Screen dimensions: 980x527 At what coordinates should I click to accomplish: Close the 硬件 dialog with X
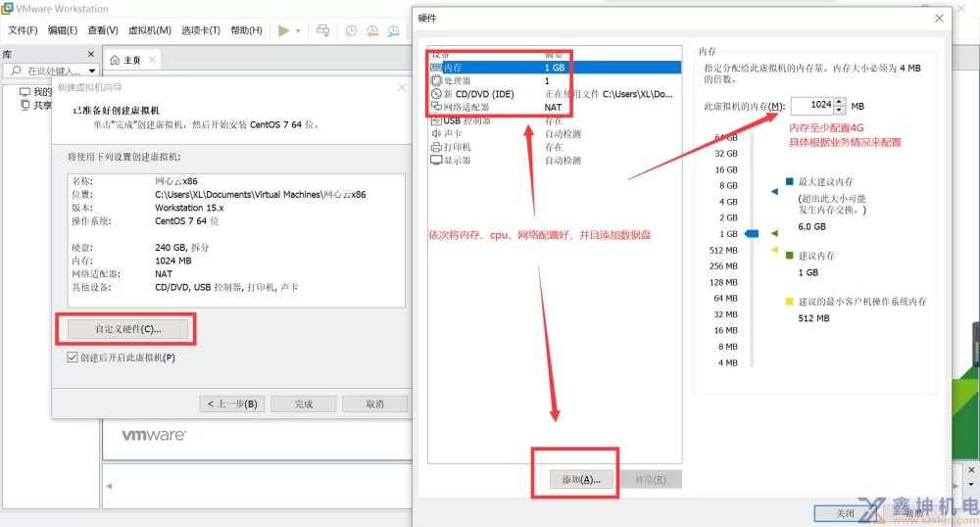coord(940,18)
